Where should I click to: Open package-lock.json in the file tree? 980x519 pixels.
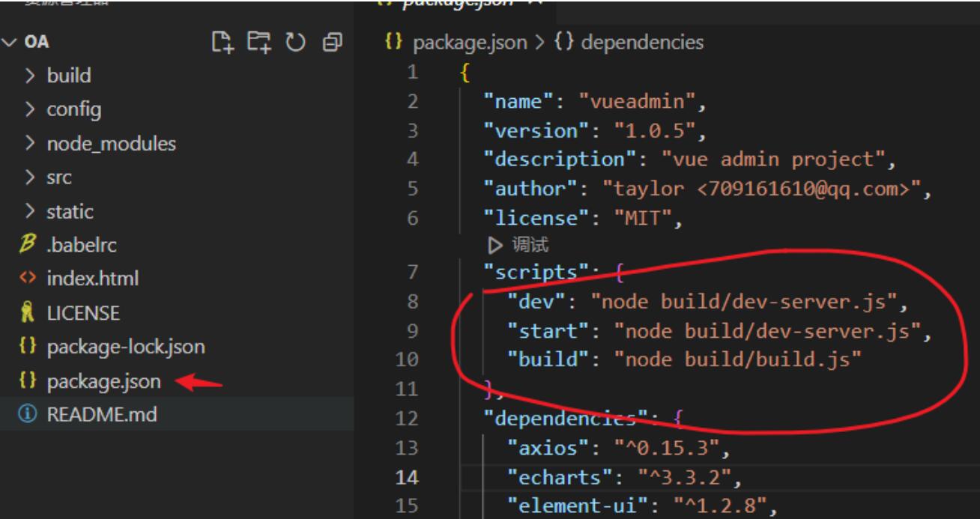[126, 347]
